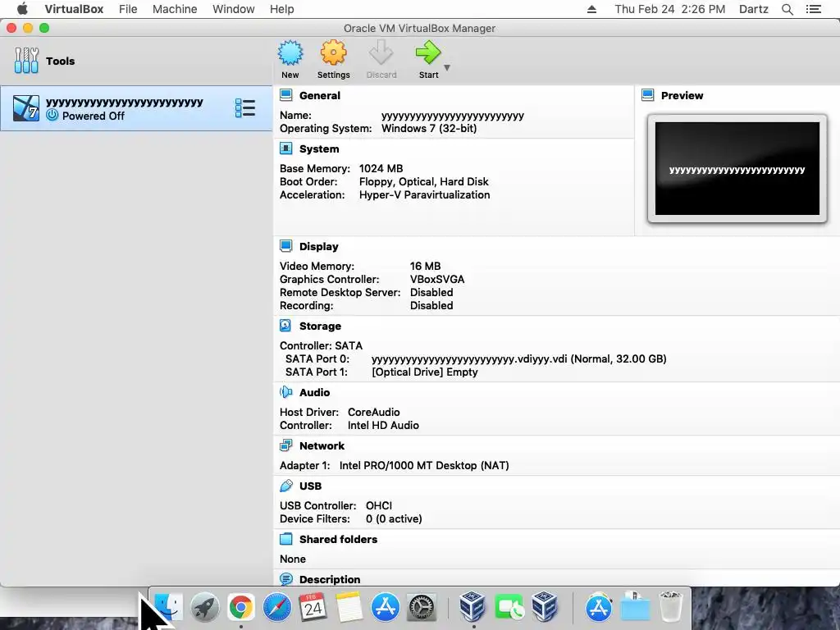Open VM Settings gear icon
This screenshot has height=630, width=840.
coord(333,52)
